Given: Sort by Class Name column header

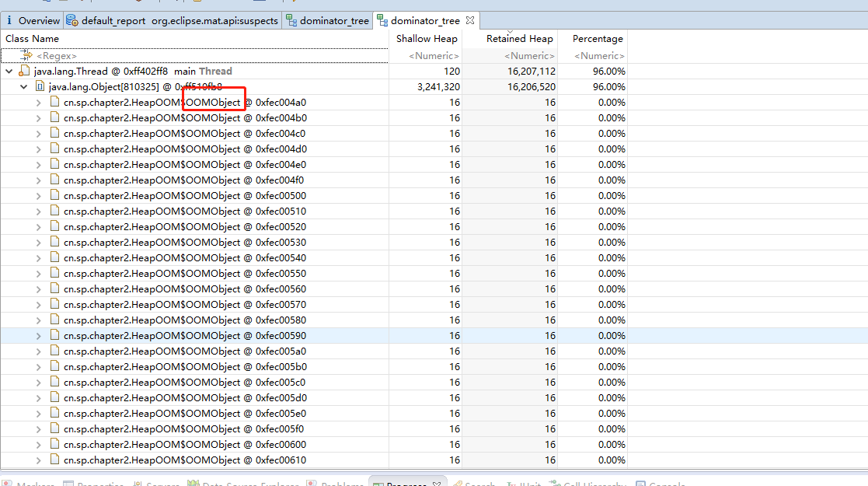Looking at the screenshot, I should [32, 39].
